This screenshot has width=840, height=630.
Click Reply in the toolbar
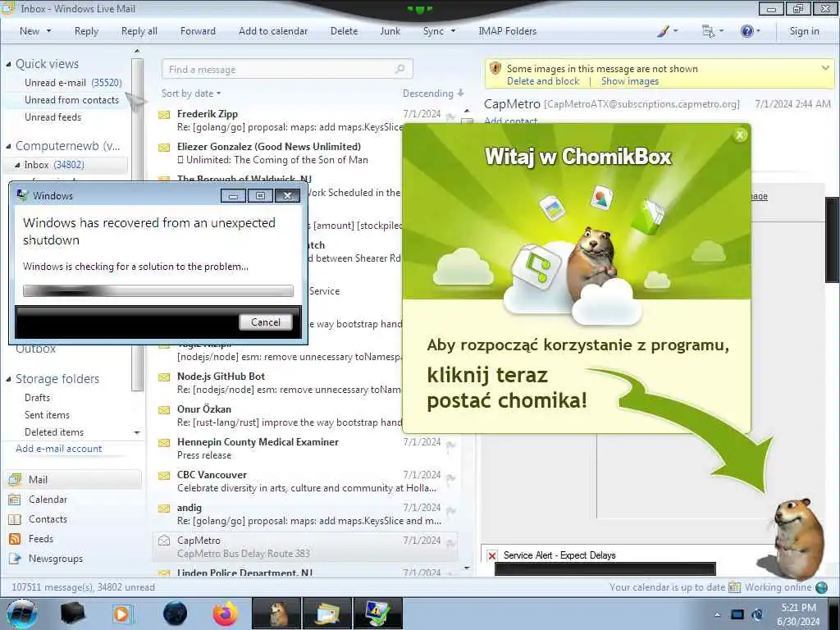86,31
